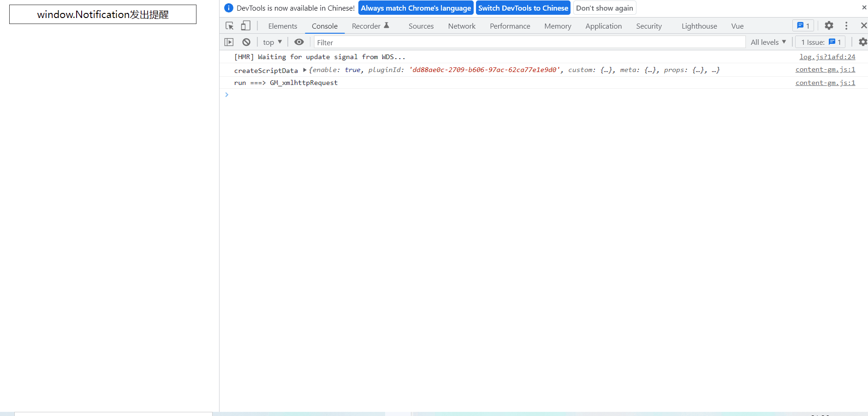Focus the console Filter input field
The image size is (868, 416).
coord(529,42)
